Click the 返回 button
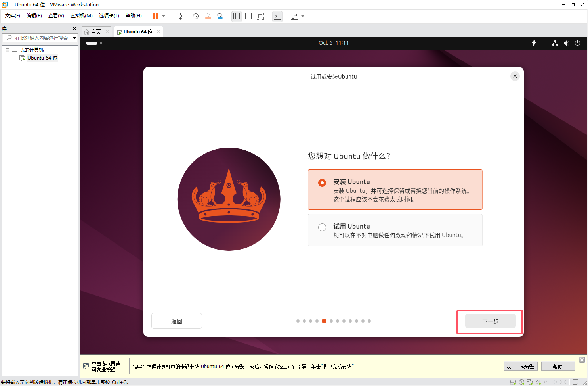588x386 pixels. pyautogui.click(x=177, y=321)
